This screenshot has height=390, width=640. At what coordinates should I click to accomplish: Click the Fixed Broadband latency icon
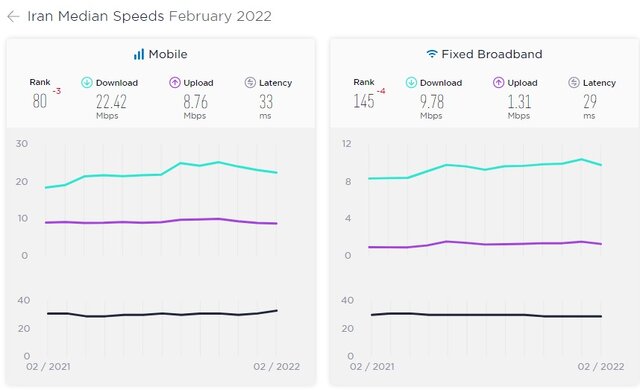[574, 82]
